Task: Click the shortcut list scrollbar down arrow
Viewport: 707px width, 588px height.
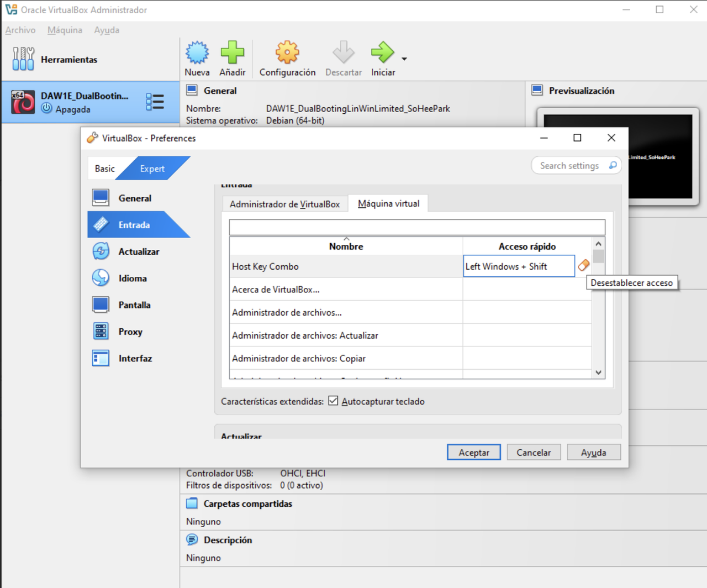Action: (598, 372)
